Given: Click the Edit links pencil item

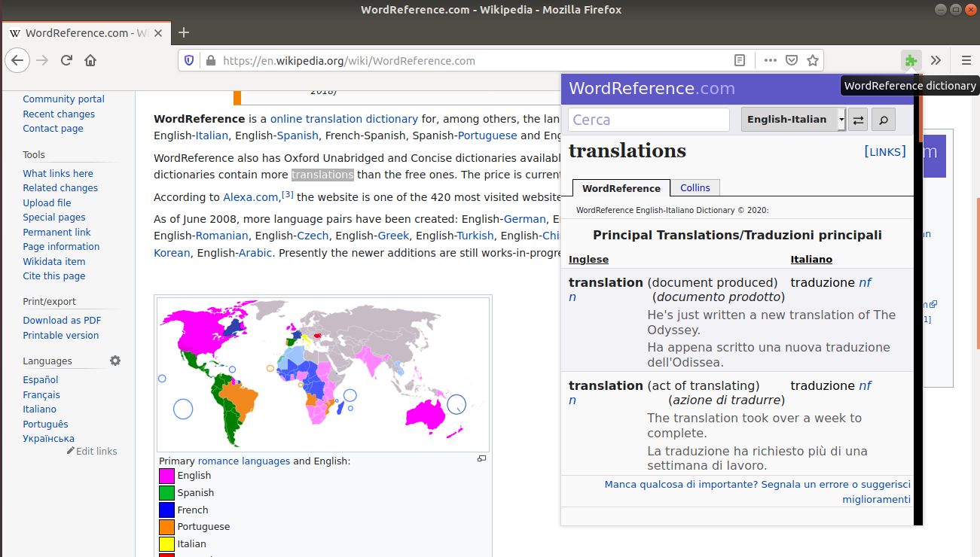Looking at the screenshot, I should point(92,451).
